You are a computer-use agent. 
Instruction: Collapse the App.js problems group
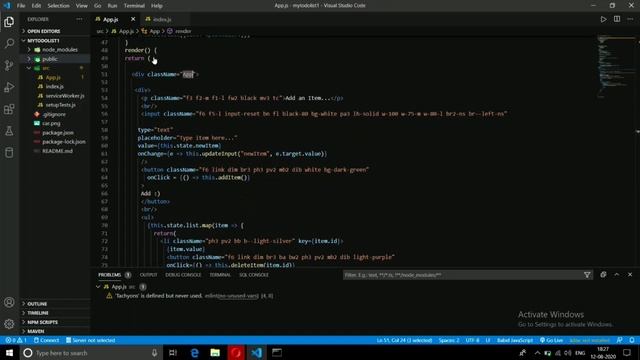pos(98,287)
